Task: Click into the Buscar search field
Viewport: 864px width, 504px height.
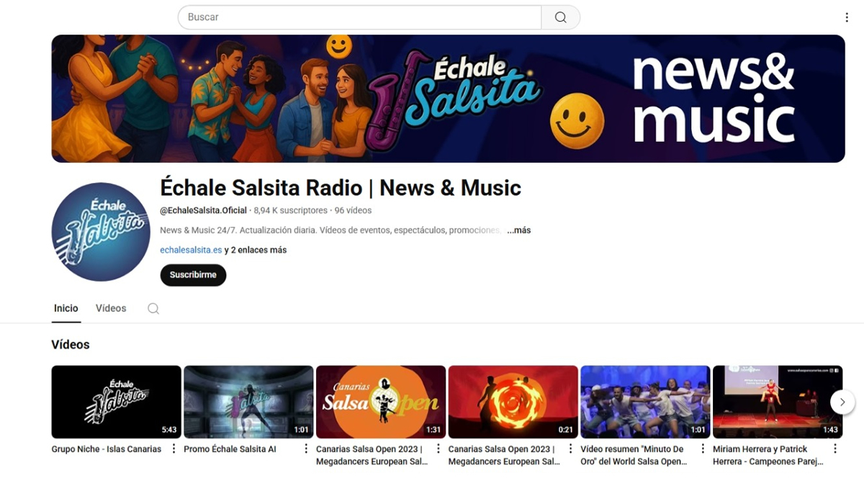Action: pos(359,17)
